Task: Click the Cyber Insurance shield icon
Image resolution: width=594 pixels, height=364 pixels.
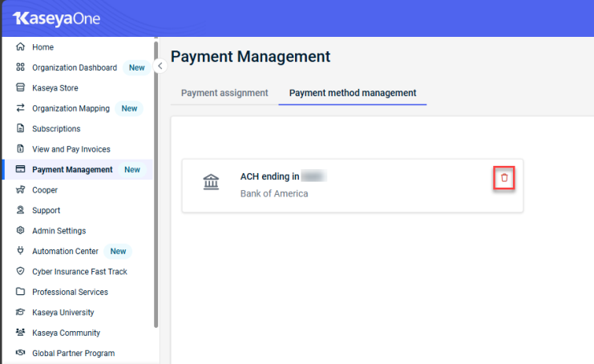Action: pyautogui.click(x=21, y=271)
